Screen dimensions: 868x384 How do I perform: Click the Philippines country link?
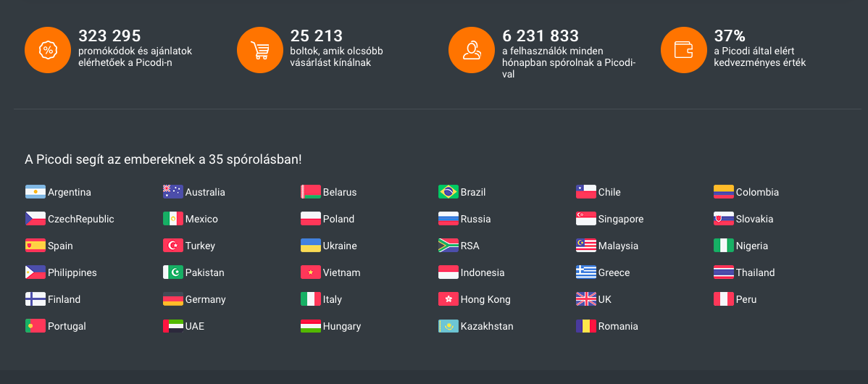[72, 272]
